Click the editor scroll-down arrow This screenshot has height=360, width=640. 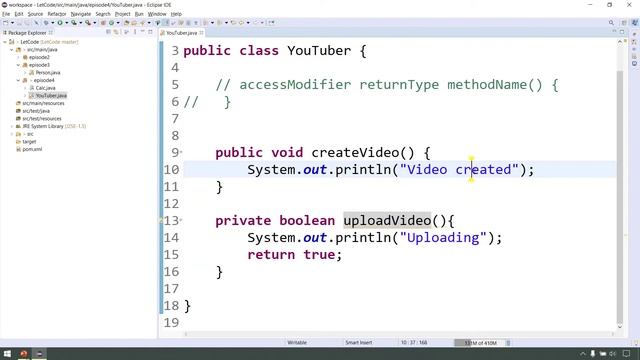pyautogui.click(x=620, y=327)
